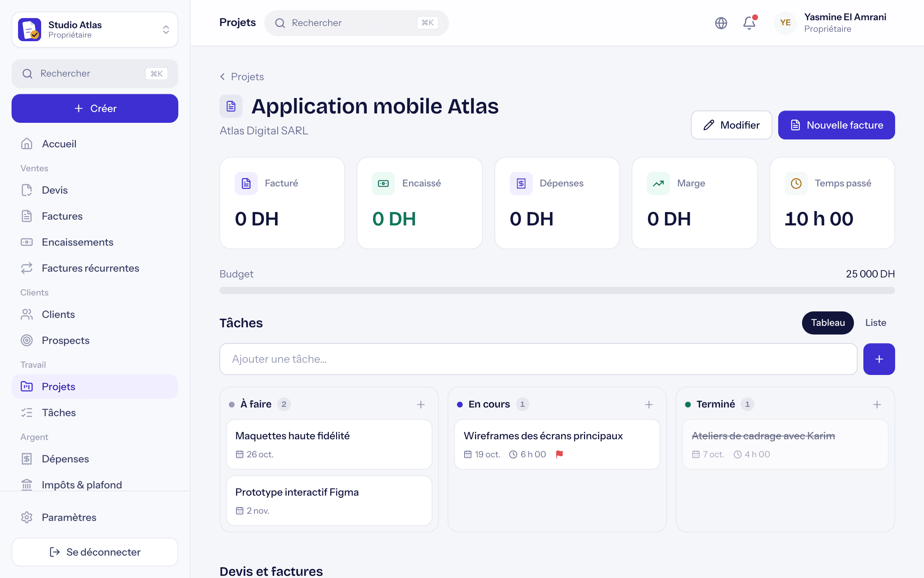Open notifications bell
Image resolution: width=924 pixels, height=578 pixels.
click(x=749, y=23)
